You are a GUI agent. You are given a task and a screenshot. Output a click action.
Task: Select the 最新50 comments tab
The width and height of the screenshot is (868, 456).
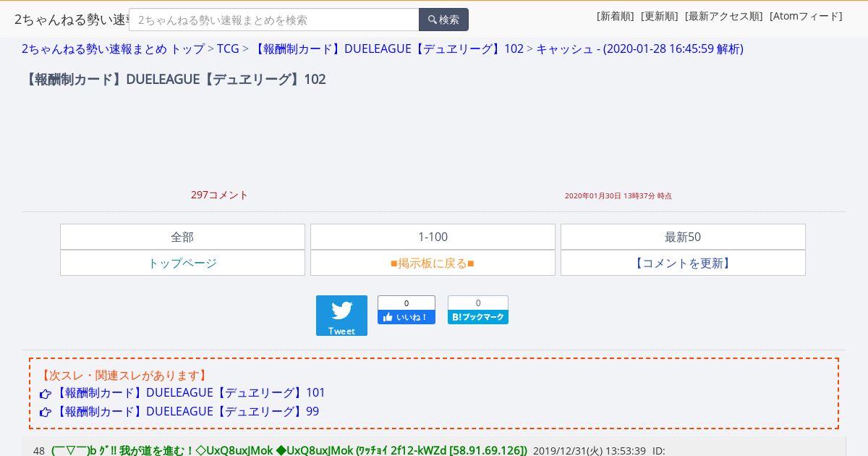click(x=683, y=237)
